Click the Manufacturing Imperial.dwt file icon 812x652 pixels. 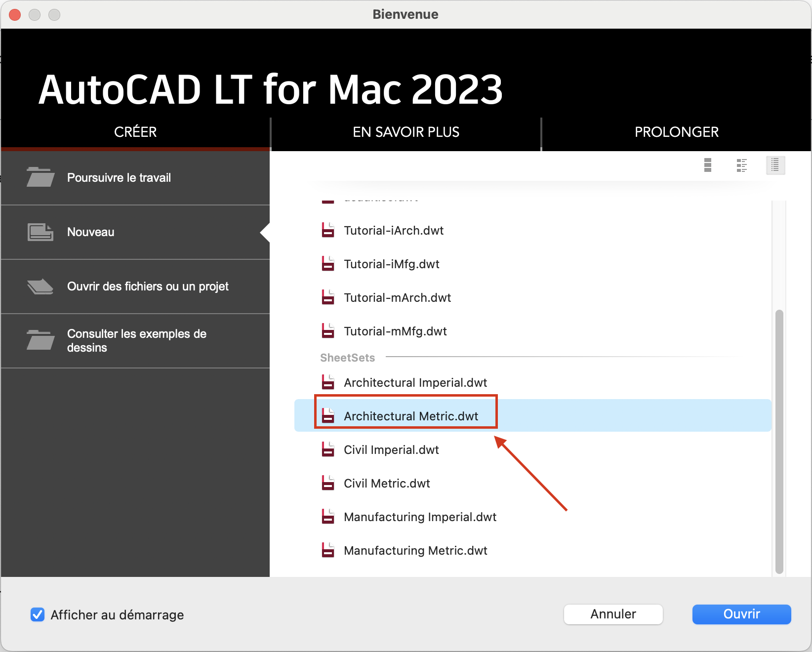(x=328, y=517)
